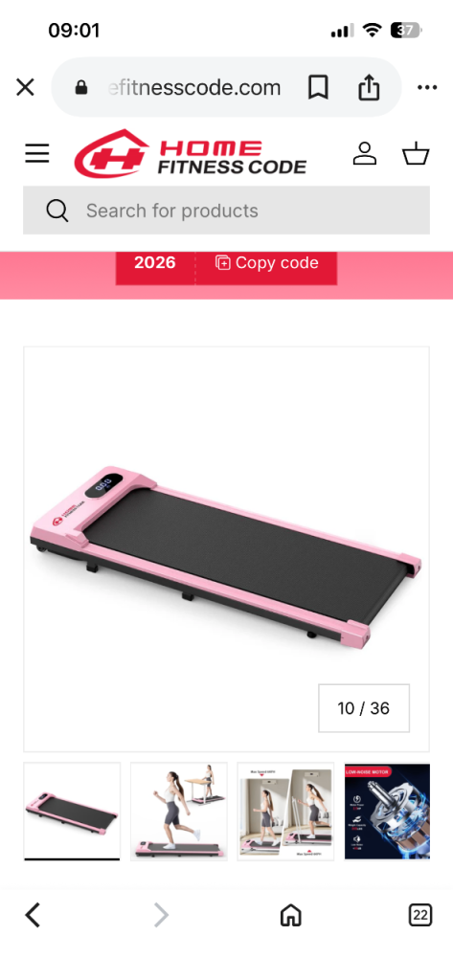Click the Copy code button
Viewport: 453px width, 980px height.
pyautogui.click(x=266, y=262)
